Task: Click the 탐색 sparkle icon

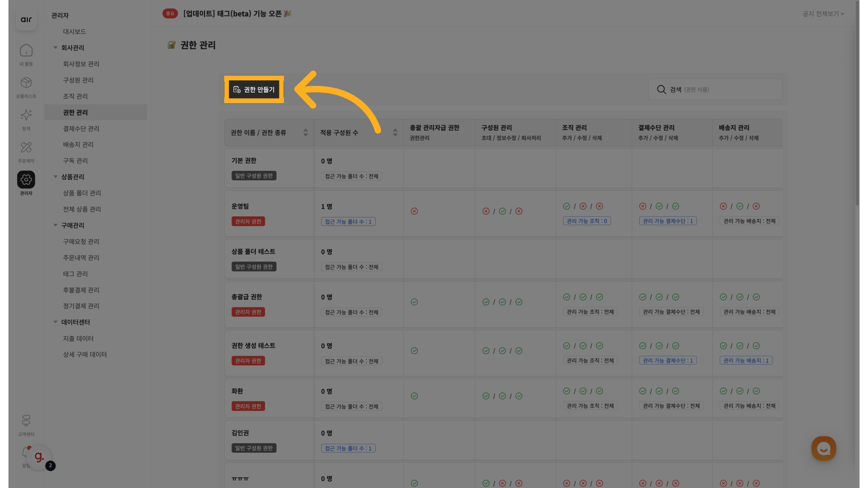Action: tap(26, 115)
